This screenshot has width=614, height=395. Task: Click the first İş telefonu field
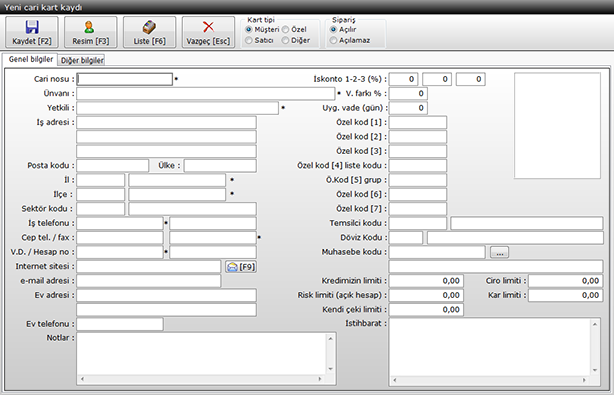120,223
